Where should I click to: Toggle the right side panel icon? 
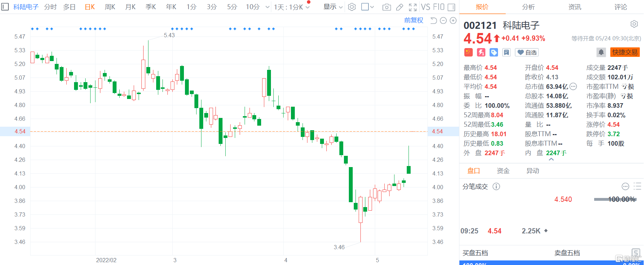tap(451, 7)
